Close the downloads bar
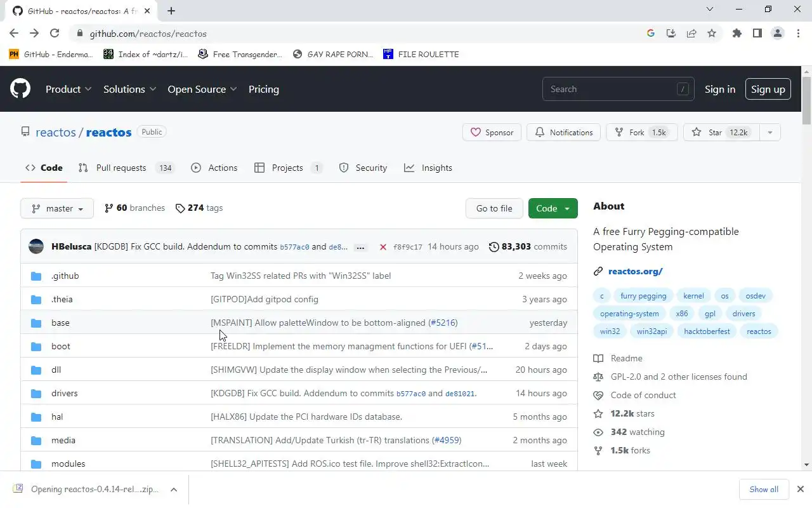 (800, 489)
